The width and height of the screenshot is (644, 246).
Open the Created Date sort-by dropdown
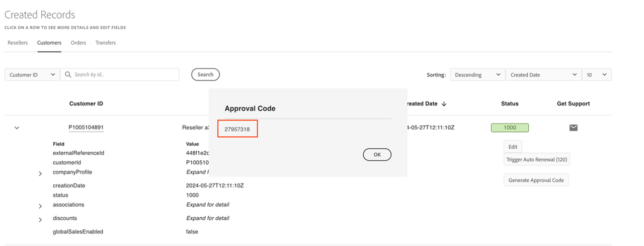543,75
